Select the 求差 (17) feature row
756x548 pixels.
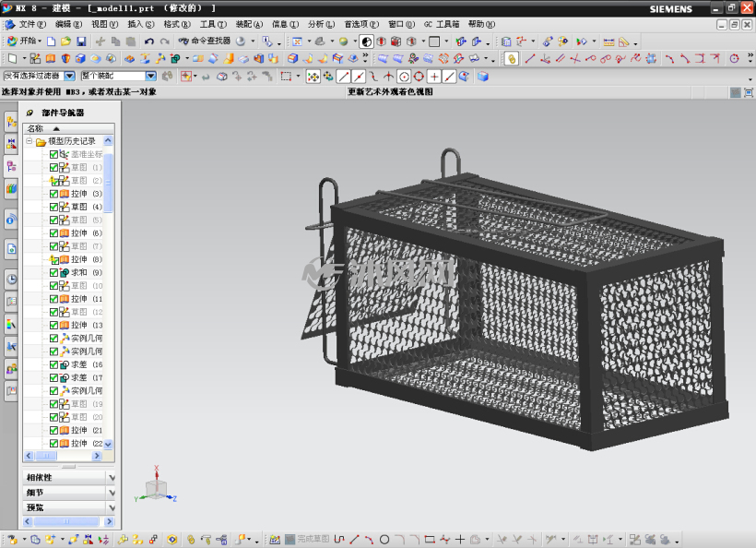pyautogui.click(x=77, y=377)
